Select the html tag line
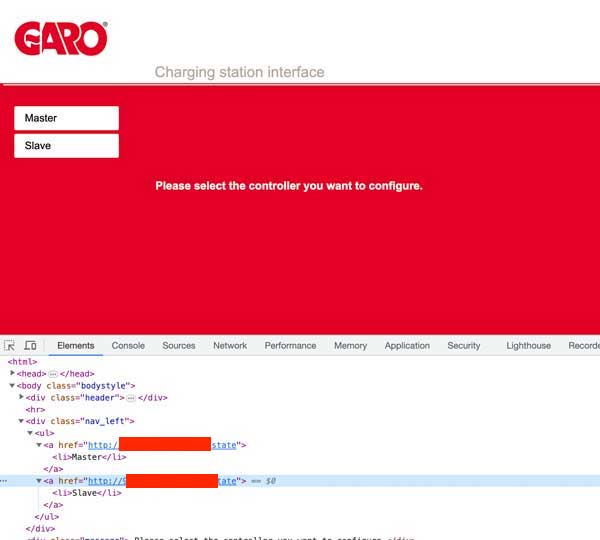The image size is (600, 540). (x=23, y=362)
